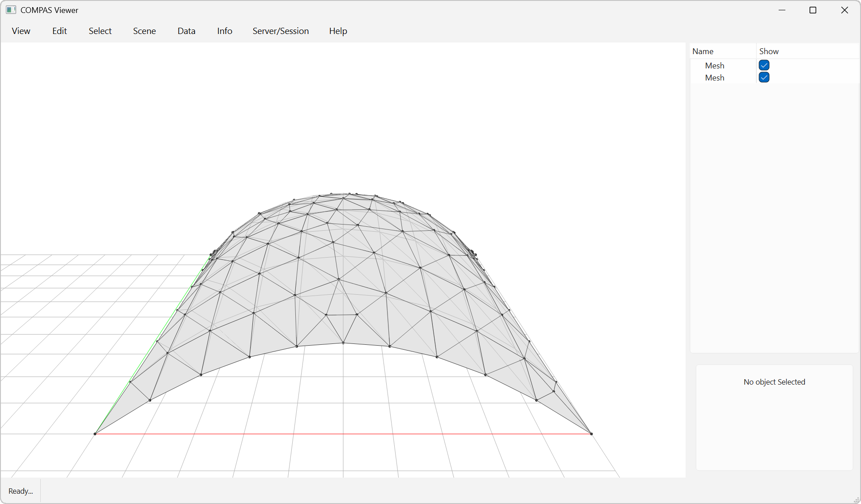The height and width of the screenshot is (504, 861).
Task: Click the COMPAS Viewer app icon
Action: [x=11, y=10]
